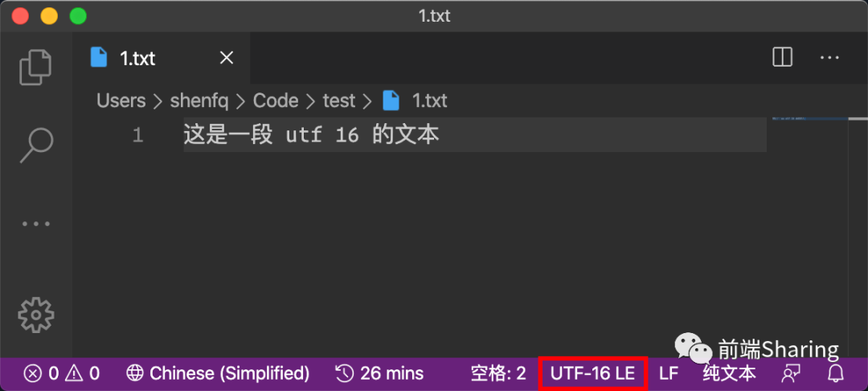868x391 pixels.
Task: Expand the shenfq breadcrumb folder
Action: tap(199, 101)
